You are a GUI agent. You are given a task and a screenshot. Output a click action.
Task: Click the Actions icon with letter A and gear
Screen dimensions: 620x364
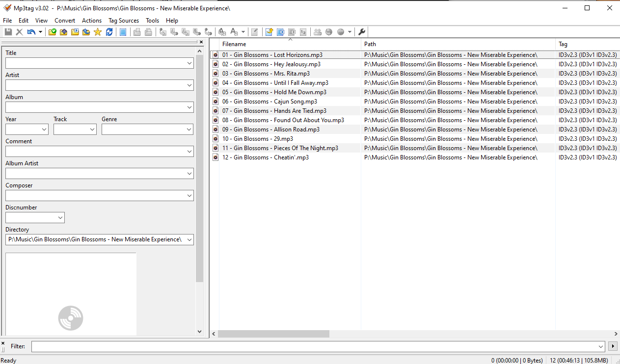[222, 32]
